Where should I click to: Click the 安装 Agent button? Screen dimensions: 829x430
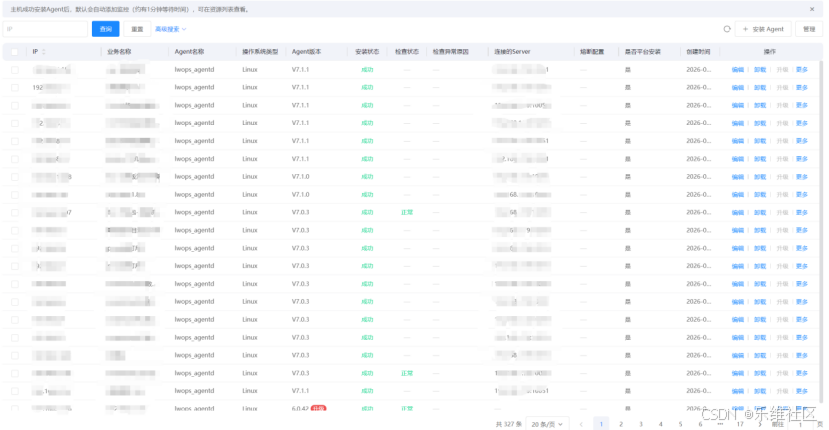click(763, 29)
